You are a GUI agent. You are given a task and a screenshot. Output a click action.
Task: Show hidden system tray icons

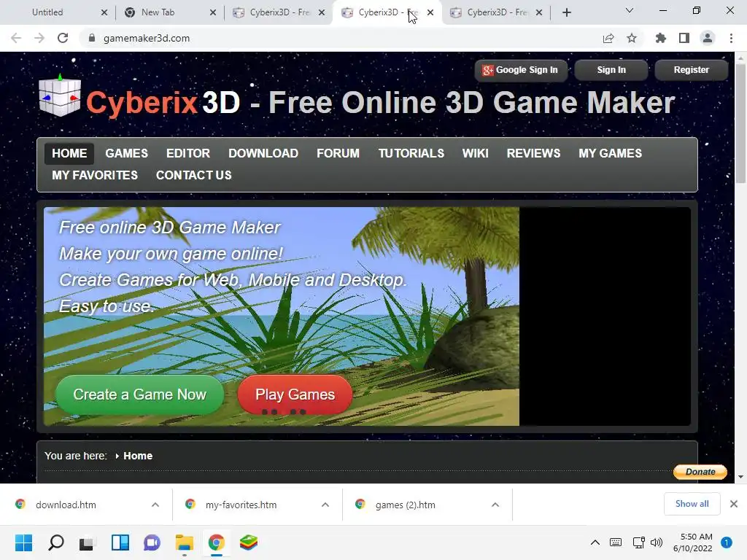pyautogui.click(x=595, y=542)
